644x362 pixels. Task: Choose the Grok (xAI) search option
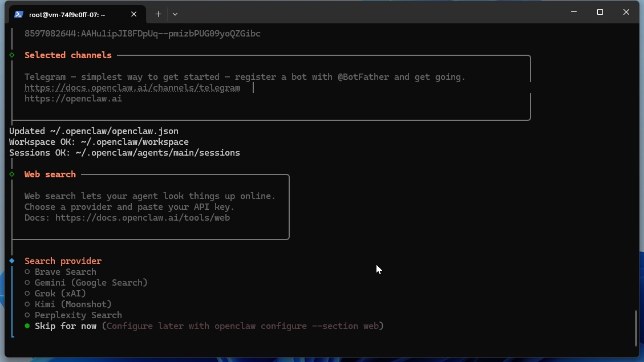pos(59,293)
